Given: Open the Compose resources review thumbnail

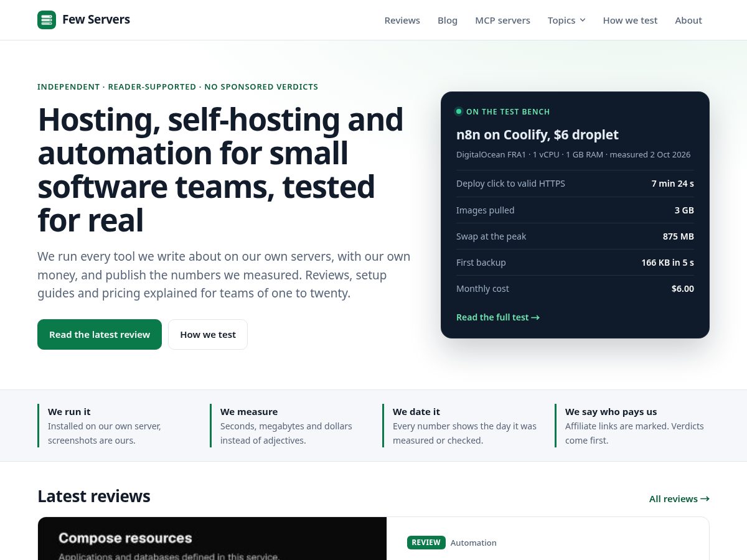Looking at the screenshot, I should tap(212, 539).
